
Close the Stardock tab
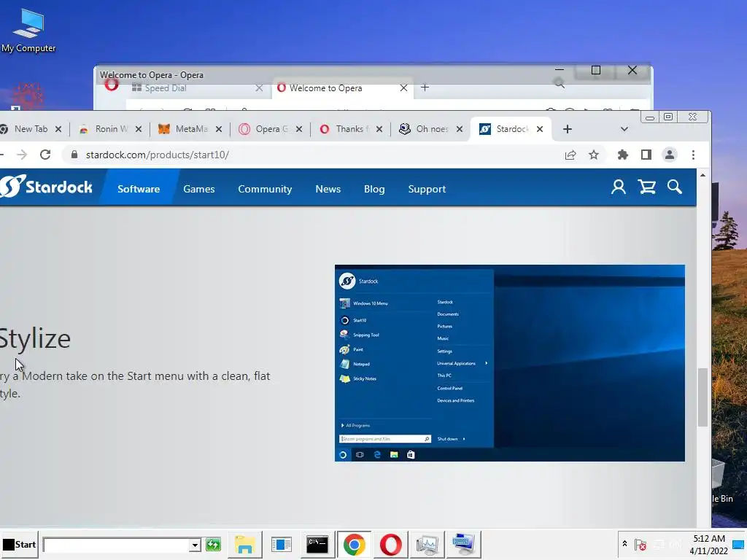540,129
